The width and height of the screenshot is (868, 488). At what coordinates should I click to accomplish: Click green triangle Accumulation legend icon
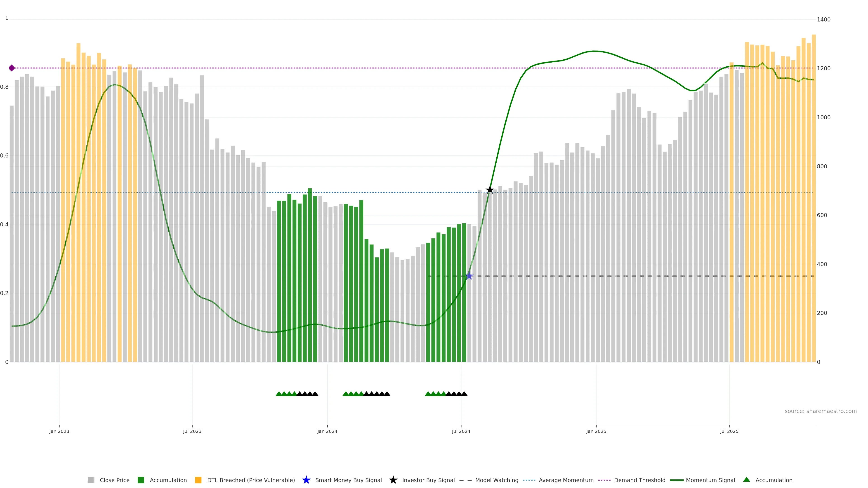point(746,480)
